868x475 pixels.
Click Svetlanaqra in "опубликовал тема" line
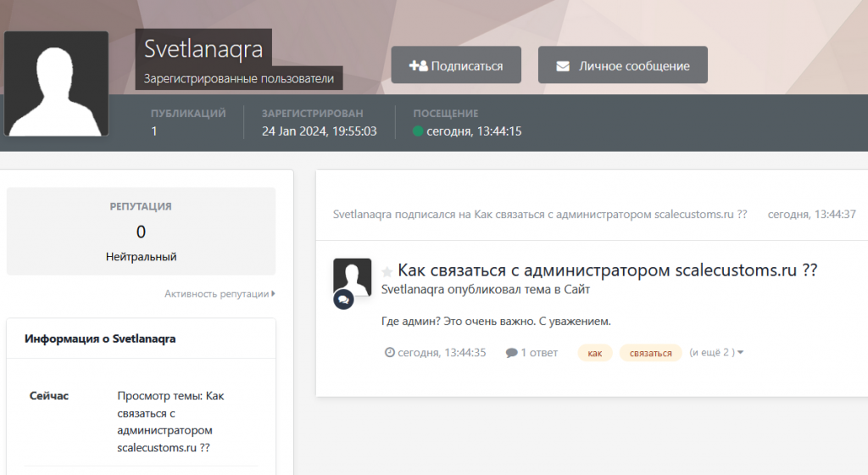(413, 289)
